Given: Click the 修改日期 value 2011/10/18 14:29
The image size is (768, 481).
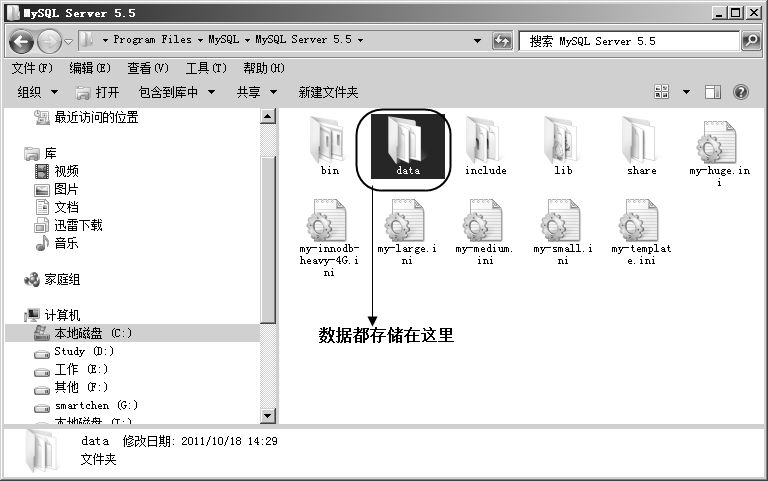Looking at the screenshot, I should tap(229, 441).
